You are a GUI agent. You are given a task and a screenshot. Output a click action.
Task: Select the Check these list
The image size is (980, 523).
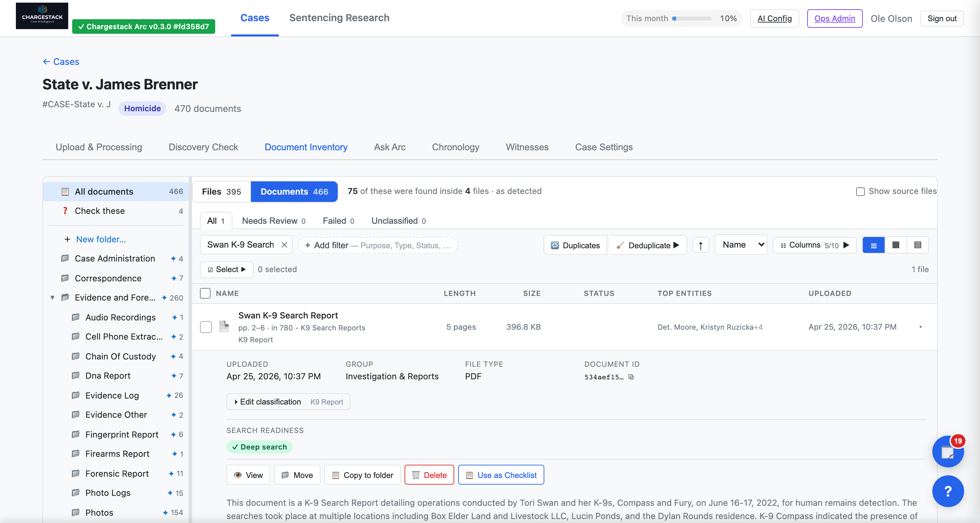[x=116, y=211]
